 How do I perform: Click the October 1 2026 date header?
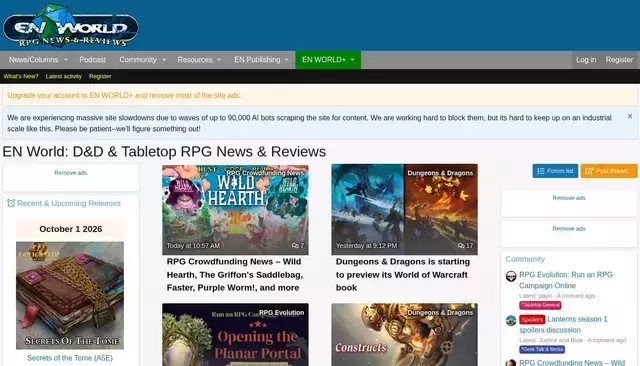point(71,229)
